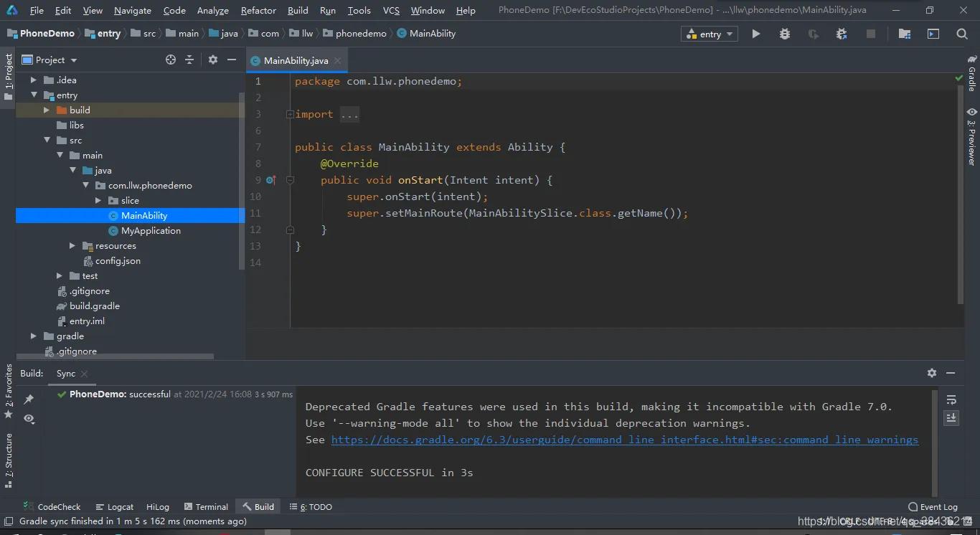Expand the .idea folder
This screenshot has height=535, width=980.
click(x=34, y=80)
